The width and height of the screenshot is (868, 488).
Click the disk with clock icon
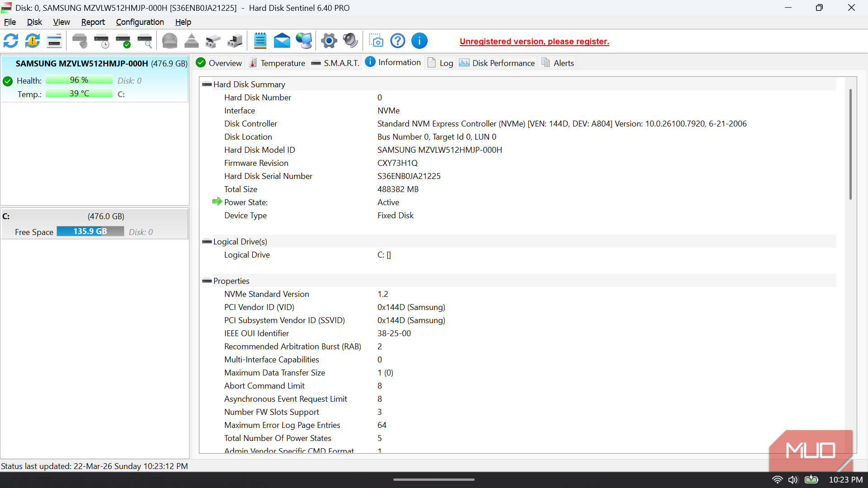[x=102, y=41]
